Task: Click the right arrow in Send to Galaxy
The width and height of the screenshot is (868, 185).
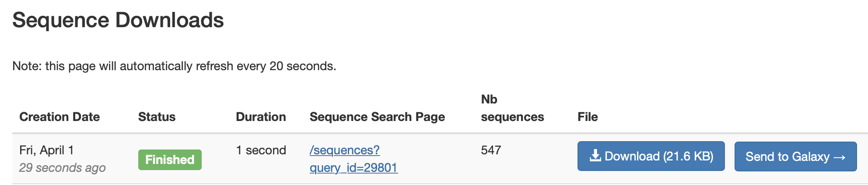Action: tap(839, 157)
